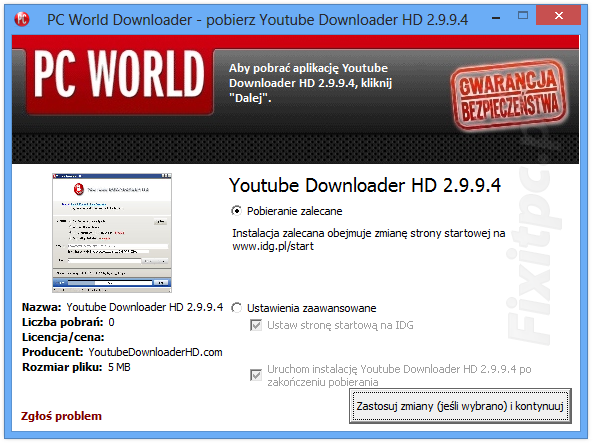Click the PC World icon in title bar

click(x=22, y=19)
